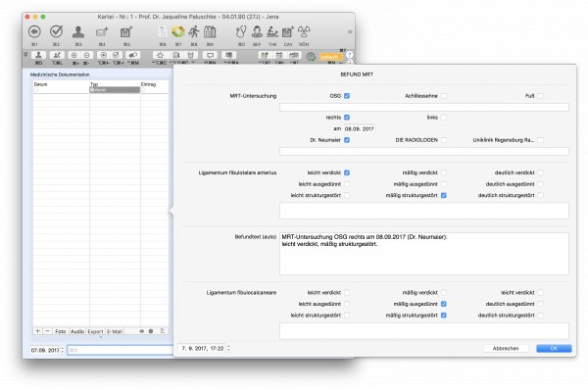
Task: Click the Befundtext (auto) text area
Action: (424, 254)
